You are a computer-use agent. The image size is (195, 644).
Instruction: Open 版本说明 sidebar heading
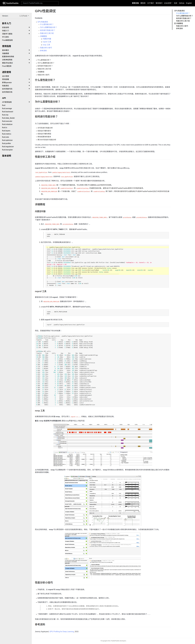(6, 156)
